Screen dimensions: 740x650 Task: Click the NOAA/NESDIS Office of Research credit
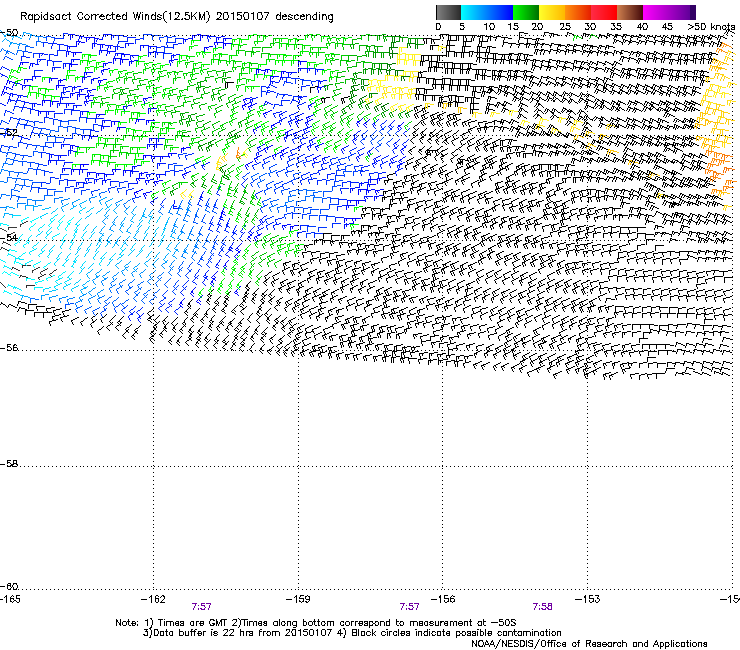[589, 644]
